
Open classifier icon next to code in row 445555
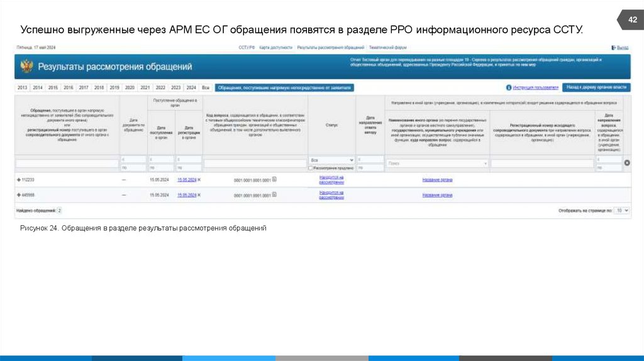274,195
